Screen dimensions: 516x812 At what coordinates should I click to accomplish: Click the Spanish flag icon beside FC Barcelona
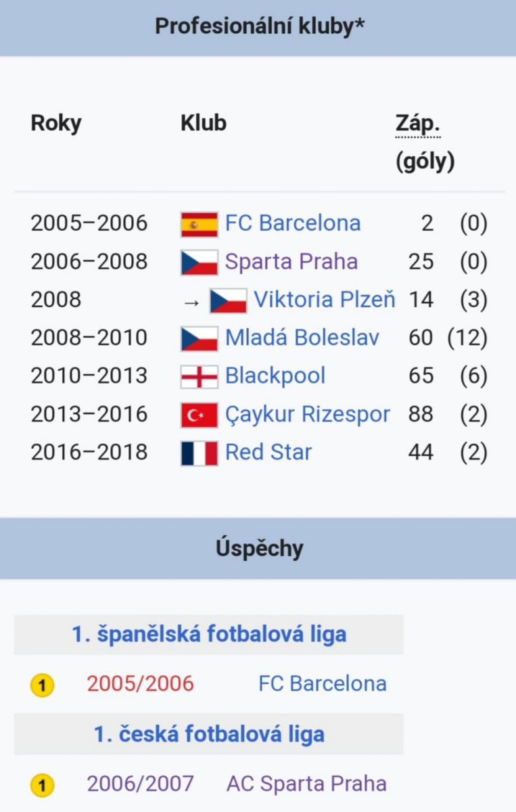200,224
